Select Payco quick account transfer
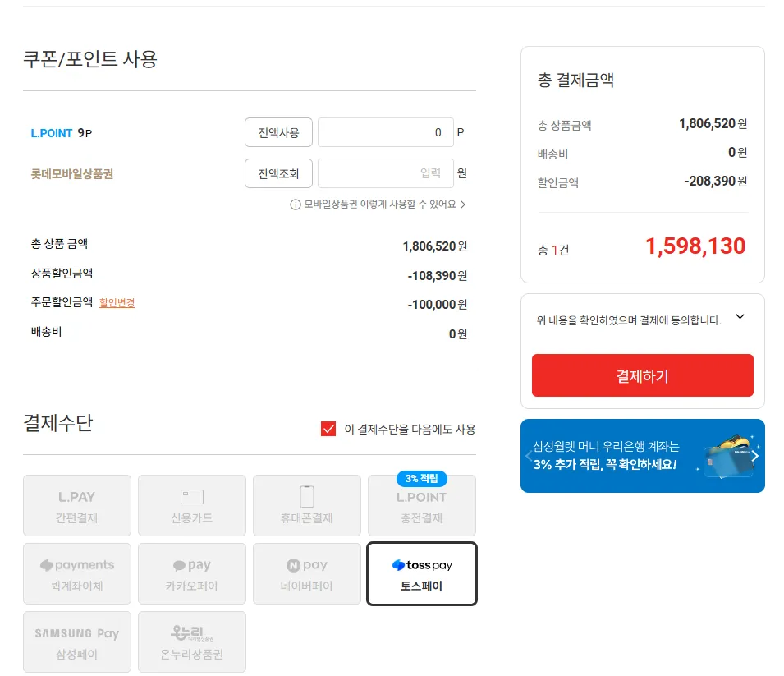Screen dimensions: 784x676 click(x=77, y=573)
